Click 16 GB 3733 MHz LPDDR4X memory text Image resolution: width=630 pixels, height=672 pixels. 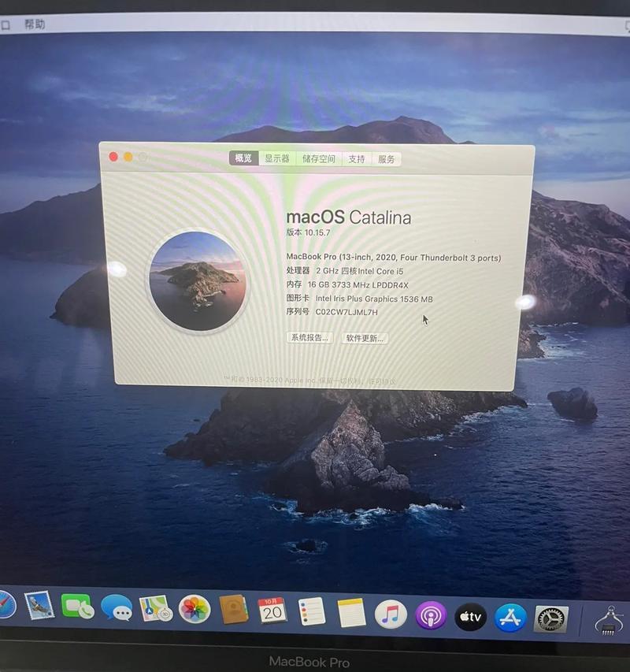click(x=358, y=284)
